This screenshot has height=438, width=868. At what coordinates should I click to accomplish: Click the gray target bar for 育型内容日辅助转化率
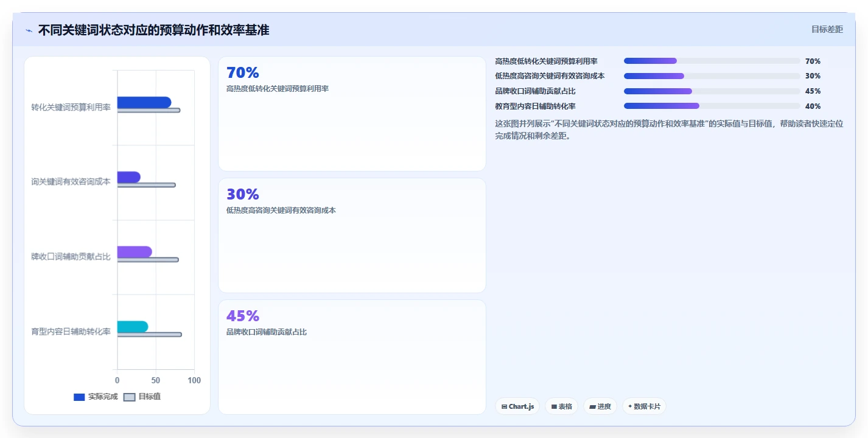tap(149, 335)
